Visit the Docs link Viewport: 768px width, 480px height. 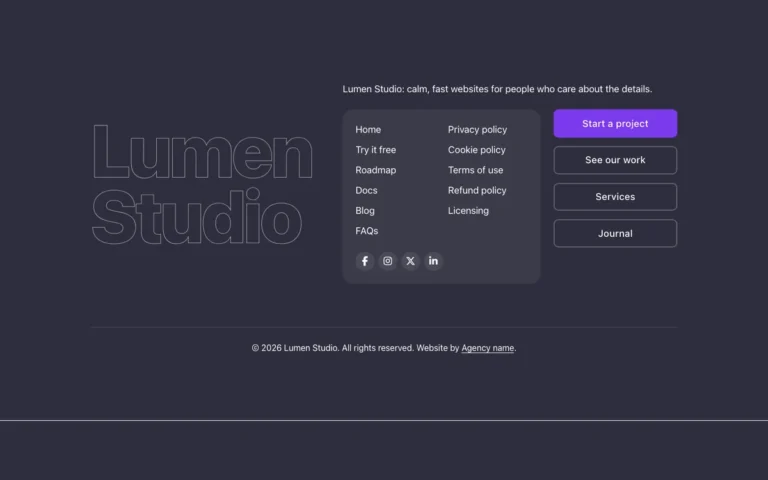point(366,190)
